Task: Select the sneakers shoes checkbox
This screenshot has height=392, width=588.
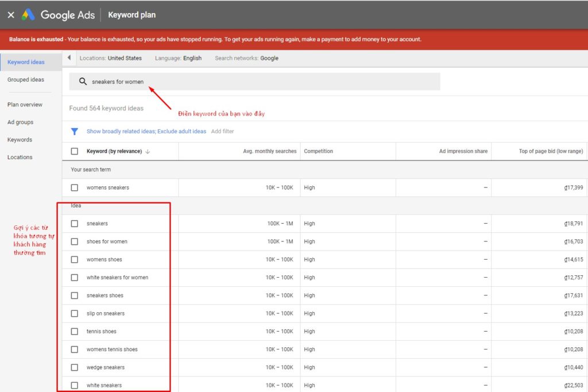Action: tap(75, 295)
